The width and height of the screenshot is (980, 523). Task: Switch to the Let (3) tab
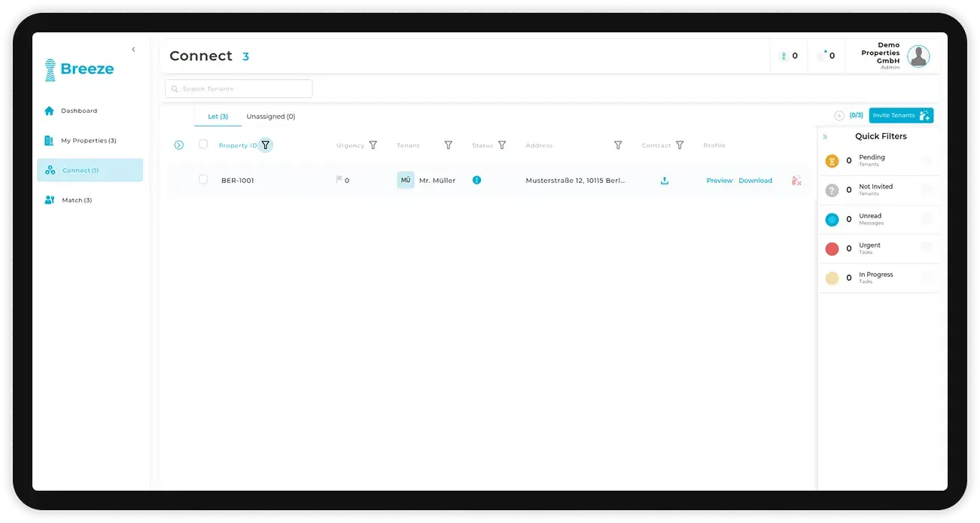(218, 117)
